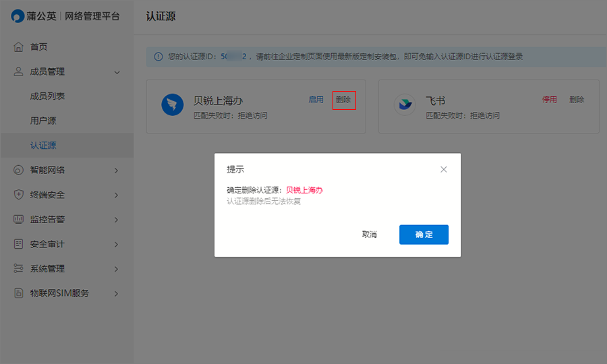Click the shield icon for 终端安全
Image resolution: width=607 pixels, height=364 pixels.
tap(18, 195)
